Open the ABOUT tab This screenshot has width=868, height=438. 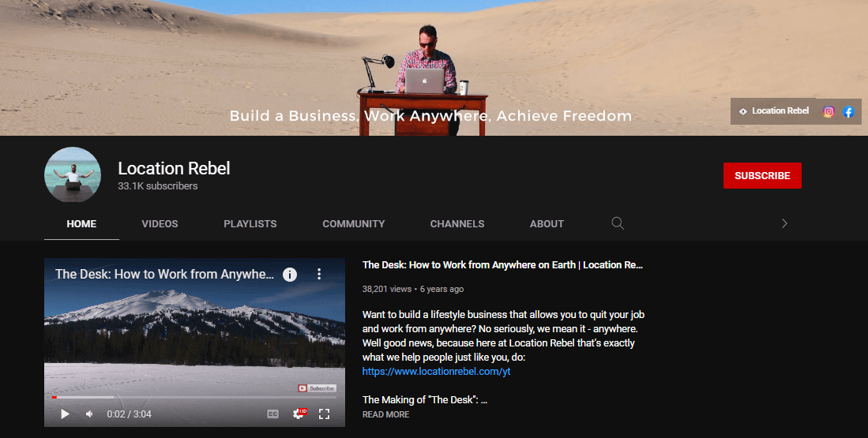(x=547, y=224)
